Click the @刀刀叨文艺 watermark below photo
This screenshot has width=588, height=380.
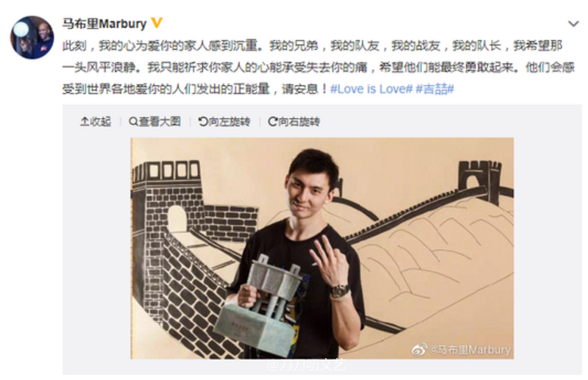(305, 365)
